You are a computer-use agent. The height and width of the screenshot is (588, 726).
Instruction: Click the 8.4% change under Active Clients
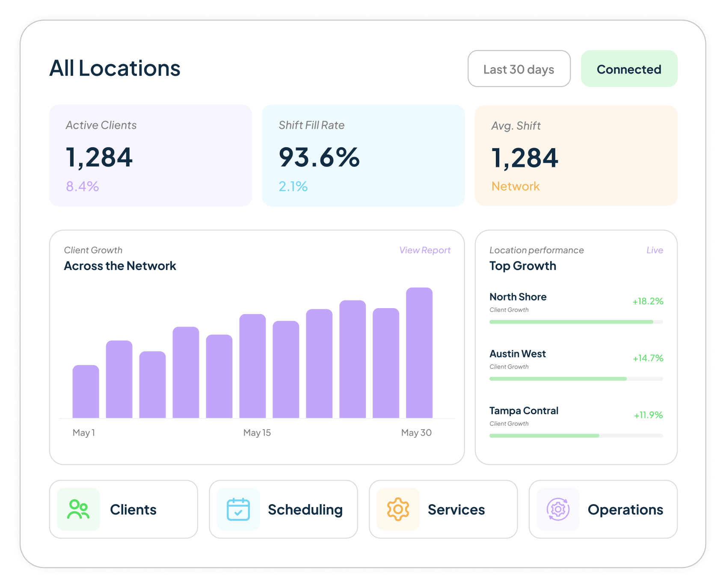pyautogui.click(x=82, y=187)
